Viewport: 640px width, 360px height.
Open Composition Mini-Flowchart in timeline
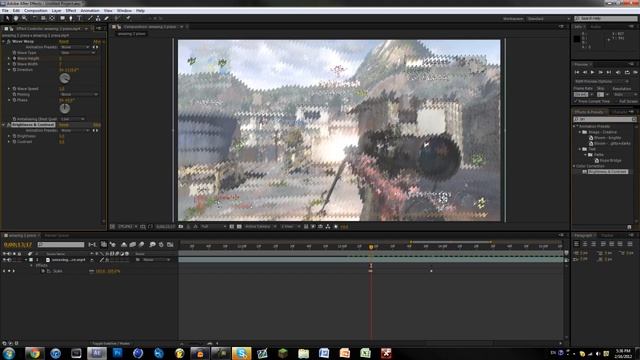click(x=92, y=244)
